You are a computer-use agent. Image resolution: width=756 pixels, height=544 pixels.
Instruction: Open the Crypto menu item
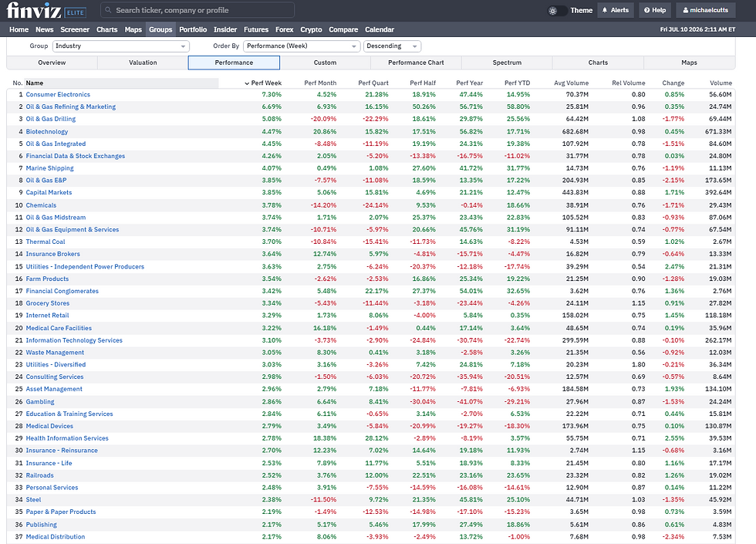pyautogui.click(x=311, y=29)
